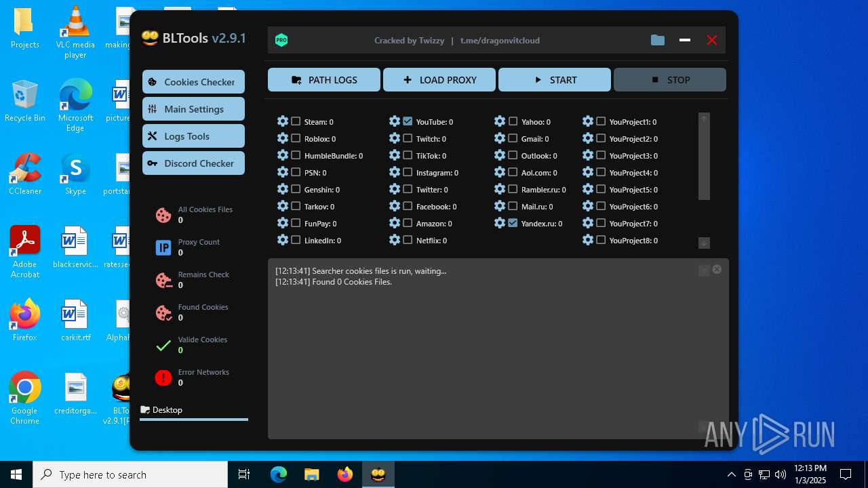This screenshot has height=488, width=868.
Task: Open File Explorer from taskbar
Action: pyautogui.click(x=312, y=474)
